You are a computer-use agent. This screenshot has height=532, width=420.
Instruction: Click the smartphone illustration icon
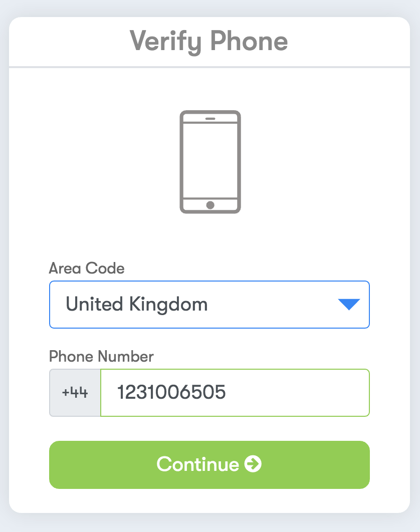pyautogui.click(x=210, y=162)
